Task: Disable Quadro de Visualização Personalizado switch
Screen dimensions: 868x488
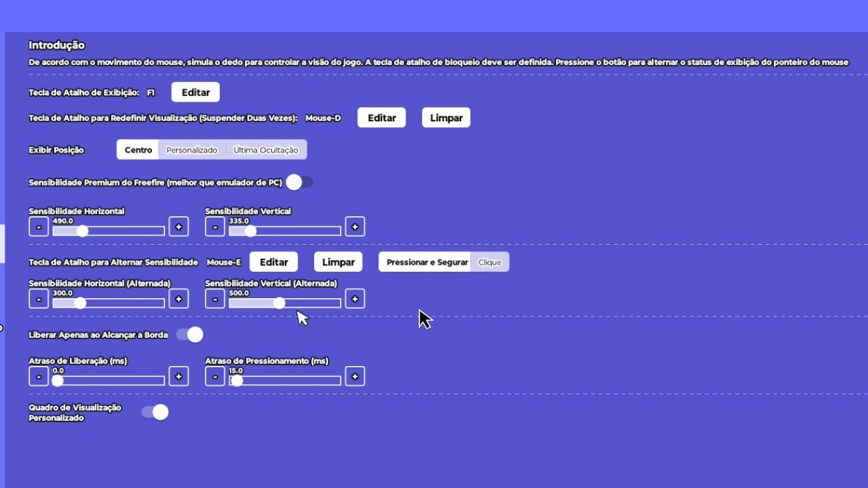Action: 155,412
